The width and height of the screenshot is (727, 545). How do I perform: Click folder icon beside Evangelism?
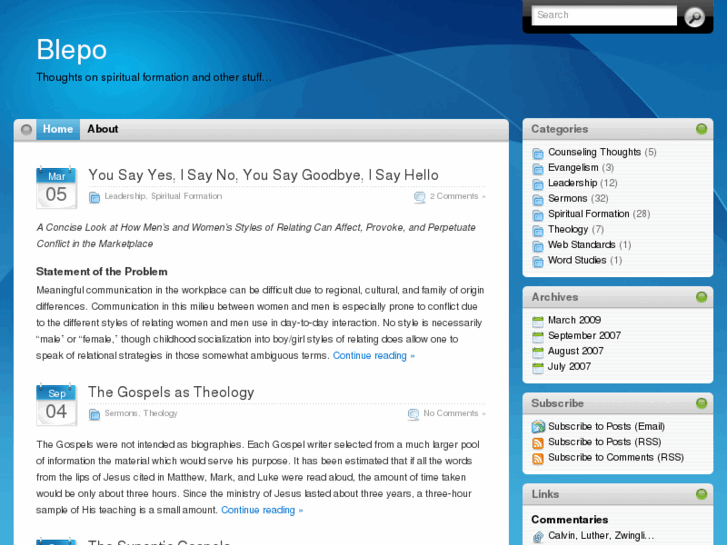click(538, 169)
